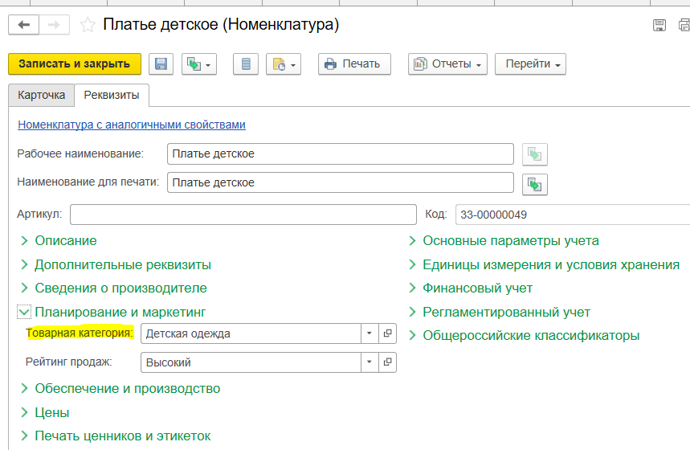Open the Рейтинг продаж dropdown list

(x=369, y=363)
